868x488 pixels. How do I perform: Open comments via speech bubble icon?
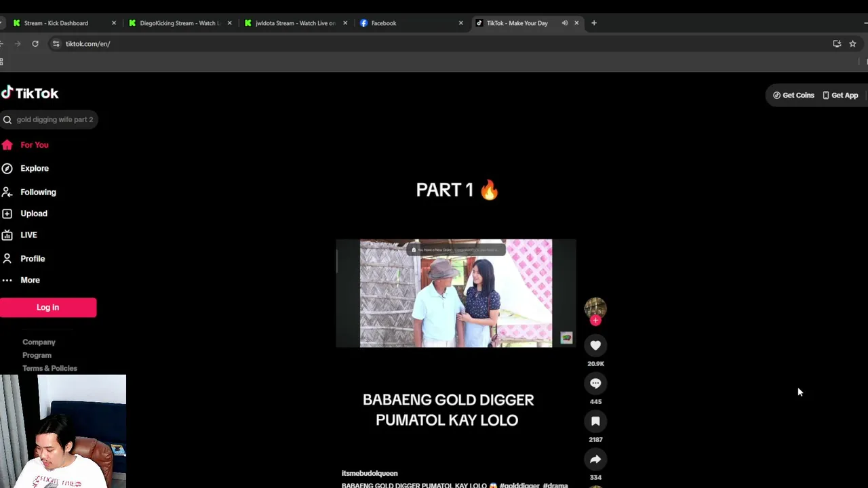click(595, 384)
